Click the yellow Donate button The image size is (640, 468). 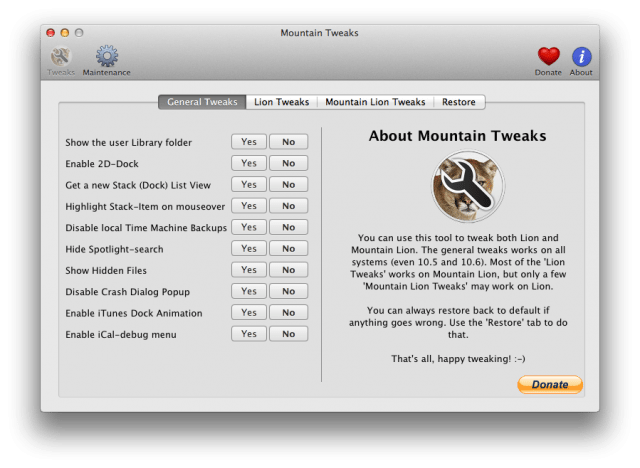[549, 385]
